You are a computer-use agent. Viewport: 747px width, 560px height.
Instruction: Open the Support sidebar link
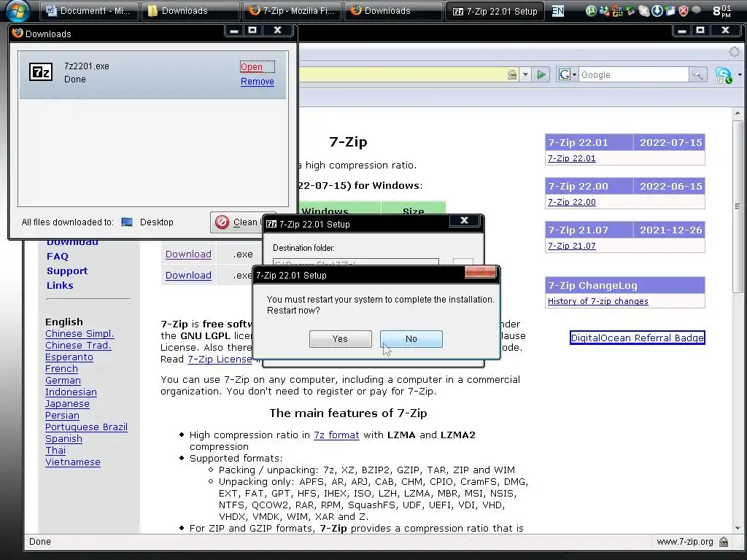point(67,271)
